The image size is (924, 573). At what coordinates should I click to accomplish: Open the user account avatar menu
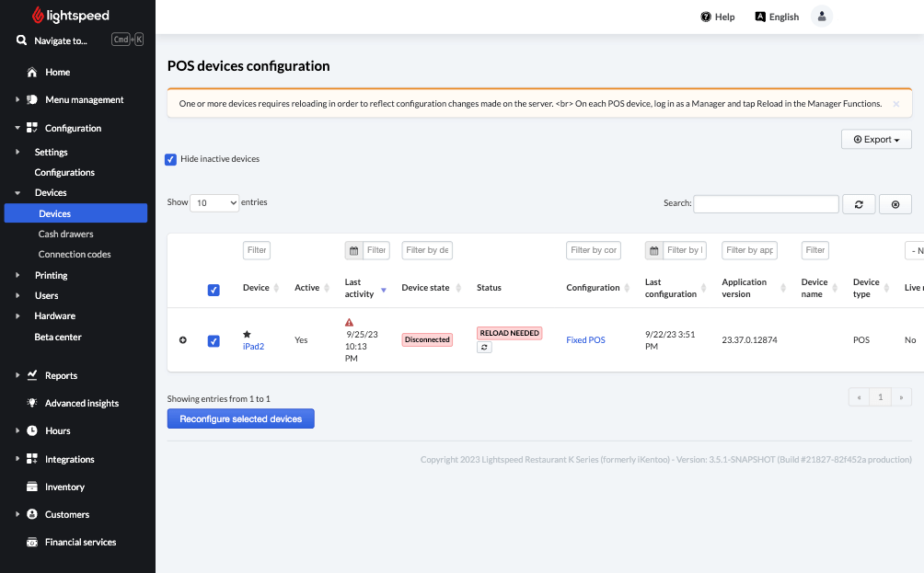[822, 17]
